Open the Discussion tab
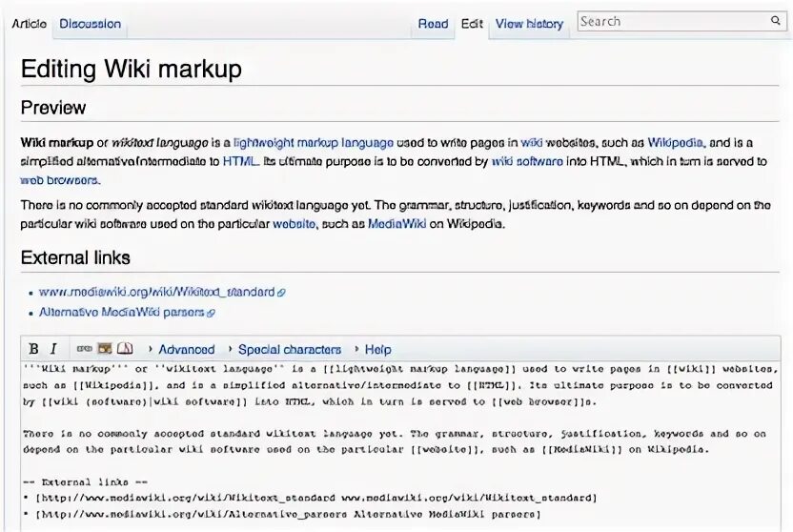Viewport: 793px width, 532px height. pyautogui.click(x=90, y=24)
